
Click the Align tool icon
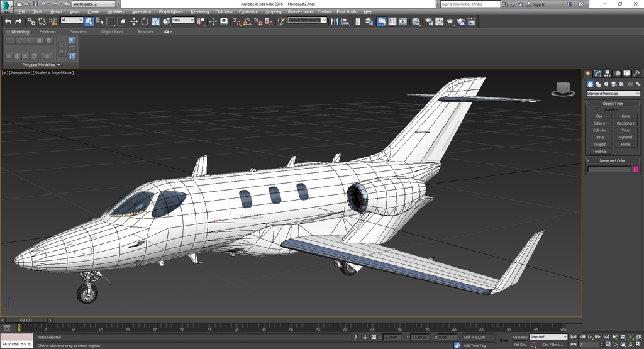click(345, 21)
